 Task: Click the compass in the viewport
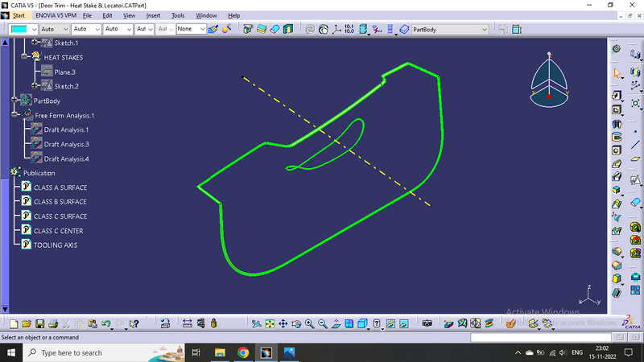pos(549,80)
